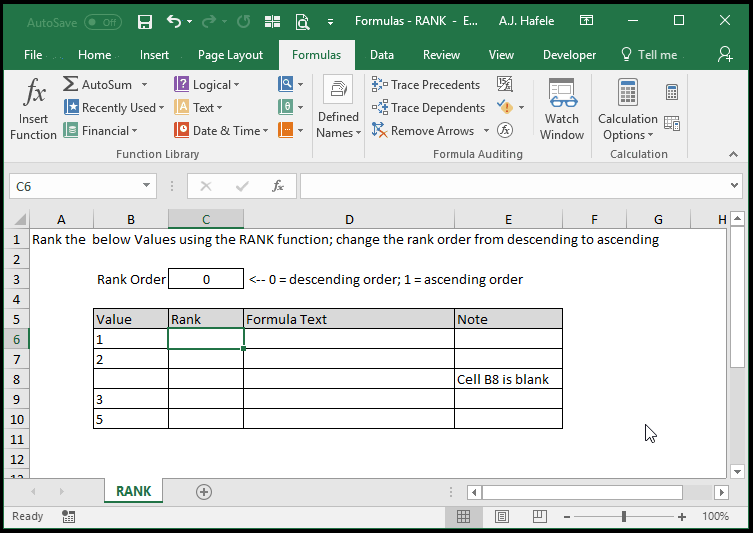Viewport: 753px width, 533px height.
Task: Select all cells via corner triangle
Action: [19, 219]
